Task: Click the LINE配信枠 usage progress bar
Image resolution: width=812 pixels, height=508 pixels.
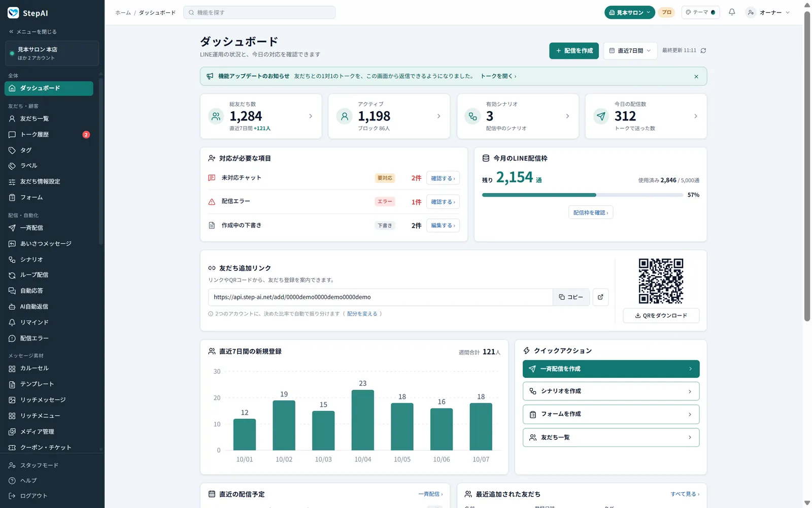Action: coord(583,195)
